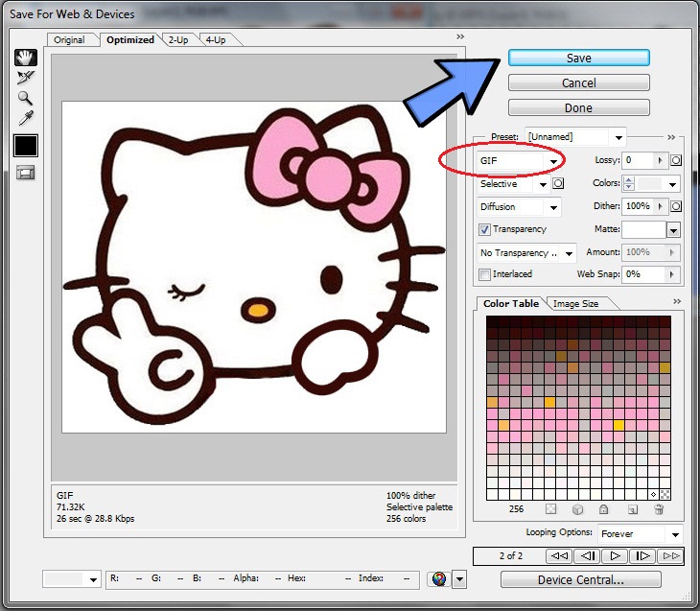This screenshot has width=700, height=611.
Task: Go to next animation frame
Action: (x=642, y=556)
